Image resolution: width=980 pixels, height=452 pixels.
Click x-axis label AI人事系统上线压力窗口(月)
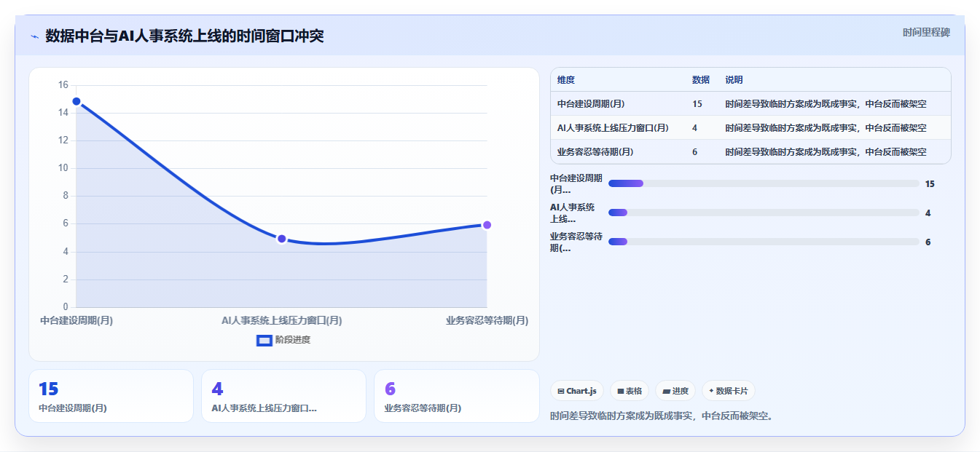click(282, 320)
